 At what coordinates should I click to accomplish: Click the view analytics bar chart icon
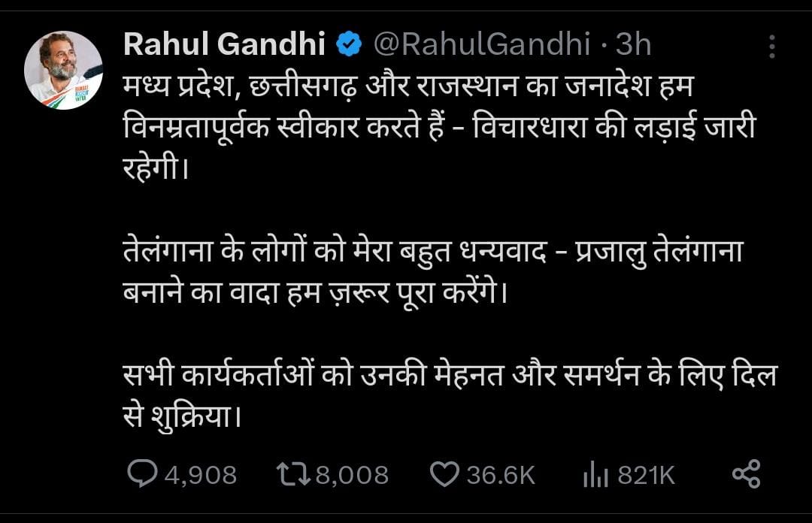coord(595,474)
